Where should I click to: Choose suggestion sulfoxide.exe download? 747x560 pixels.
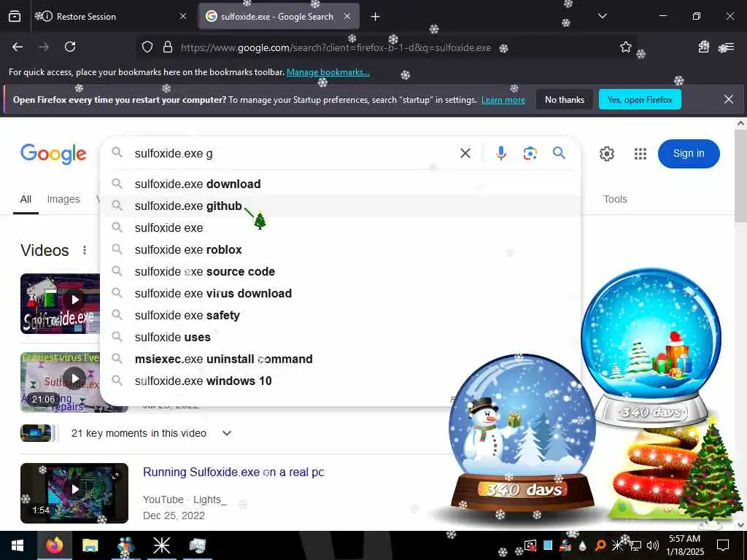click(340, 184)
